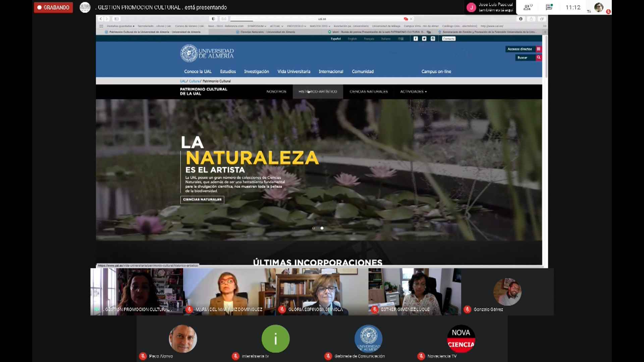644x362 pixels.
Task: Click the Contacto button
Action: point(448,39)
